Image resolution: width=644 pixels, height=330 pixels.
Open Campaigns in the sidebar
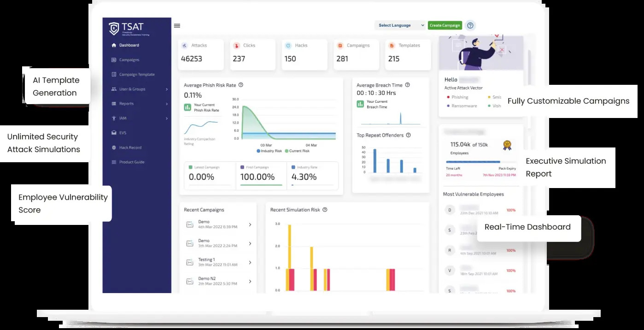tap(129, 60)
